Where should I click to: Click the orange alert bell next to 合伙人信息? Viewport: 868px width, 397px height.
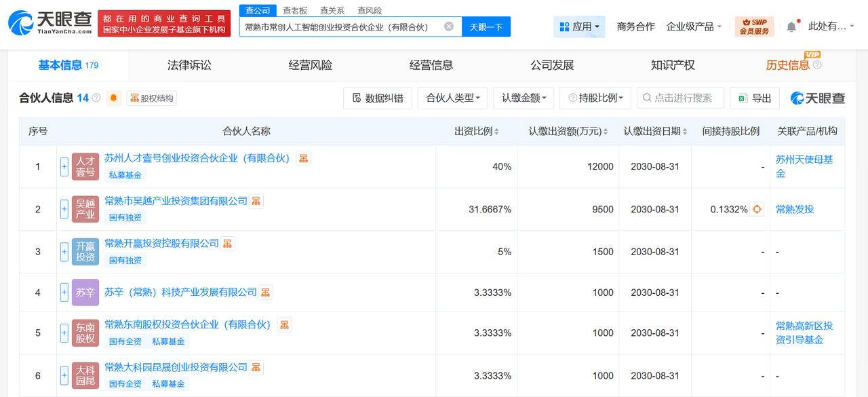[x=113, y=98]
